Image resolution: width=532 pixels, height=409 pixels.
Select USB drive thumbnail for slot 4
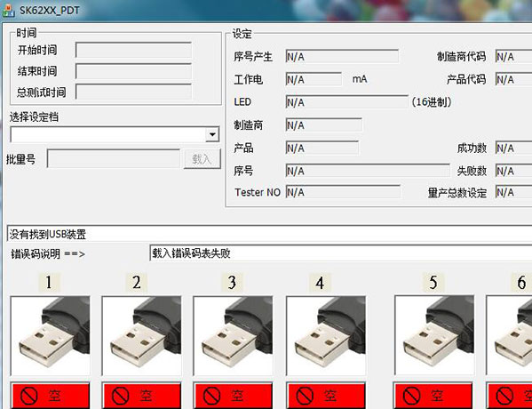[326, 335]
